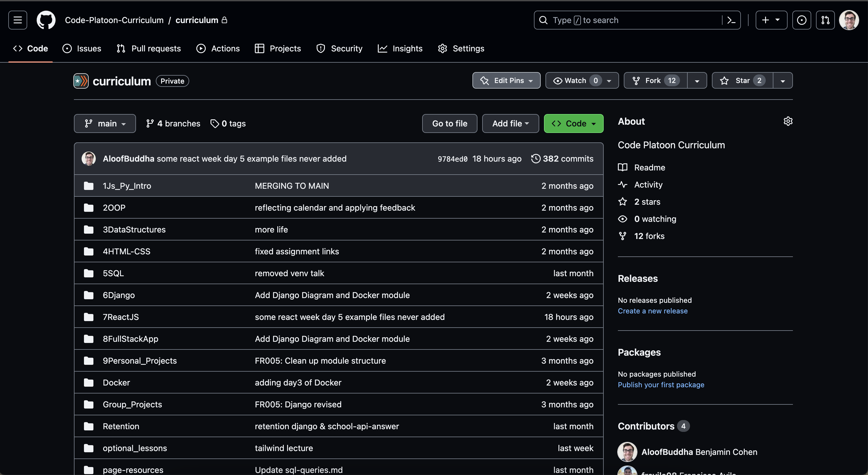The width and height of the screenshot is (868, 475).
Task: Open your pull requests icon in the header
Action: click(825, 20)
